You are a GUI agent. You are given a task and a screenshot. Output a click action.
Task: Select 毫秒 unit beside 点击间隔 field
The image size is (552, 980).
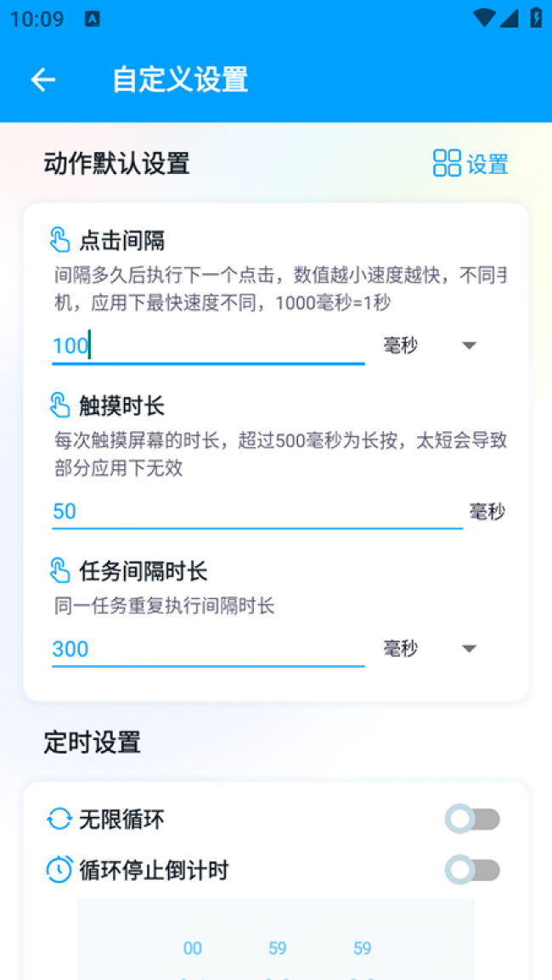[401, 345]
